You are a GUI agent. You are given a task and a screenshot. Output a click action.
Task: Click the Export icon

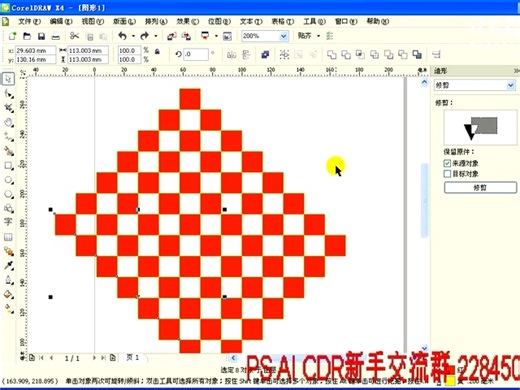pos(186,36)
